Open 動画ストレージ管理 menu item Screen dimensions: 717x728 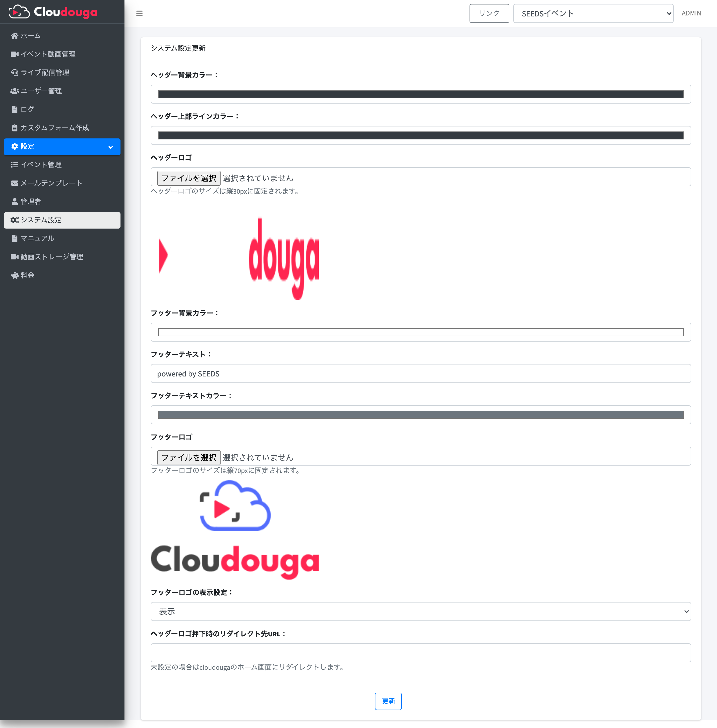(x=62, y=257)
